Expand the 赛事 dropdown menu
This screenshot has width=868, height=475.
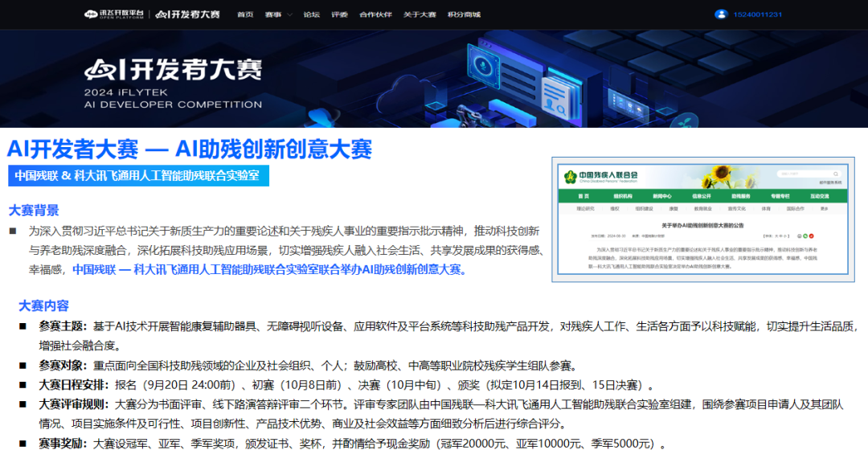(x=278, y=14)
